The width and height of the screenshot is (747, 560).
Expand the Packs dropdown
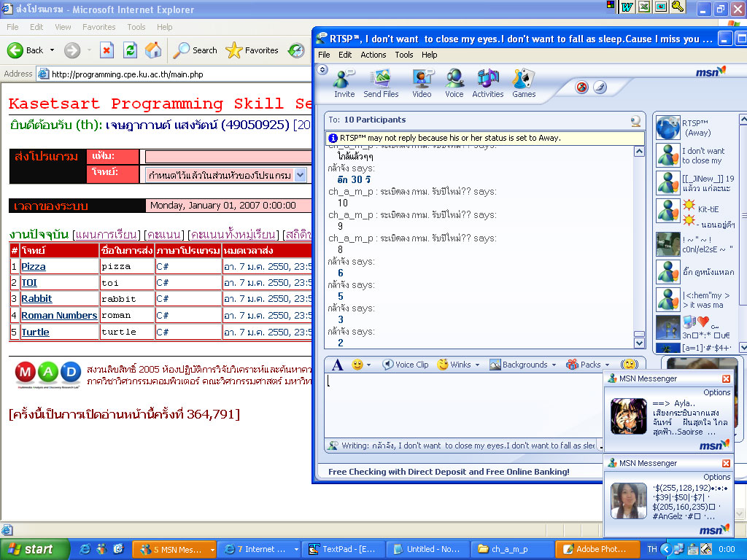[x=608, y=365]
